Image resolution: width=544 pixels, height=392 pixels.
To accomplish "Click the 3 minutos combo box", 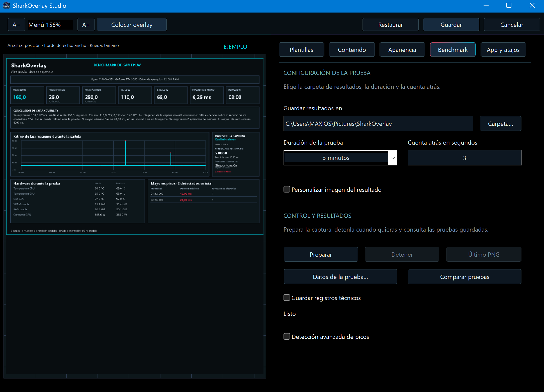I will coord(340,158).
